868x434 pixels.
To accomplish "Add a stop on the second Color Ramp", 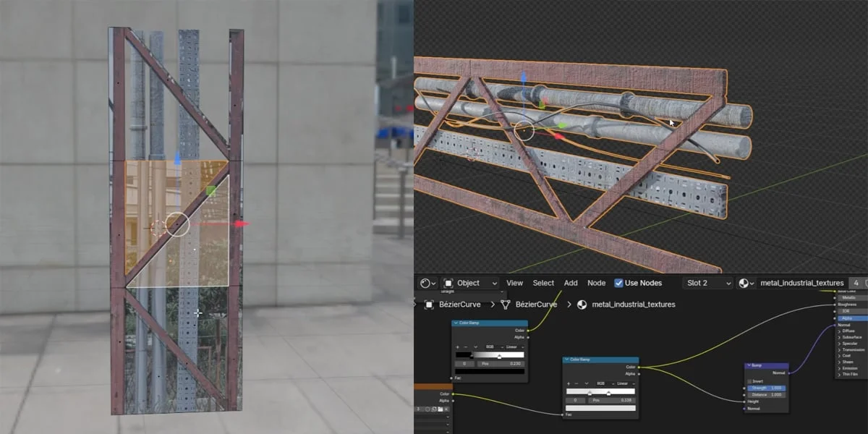I will pyautogui.click(x=569, y=383).
